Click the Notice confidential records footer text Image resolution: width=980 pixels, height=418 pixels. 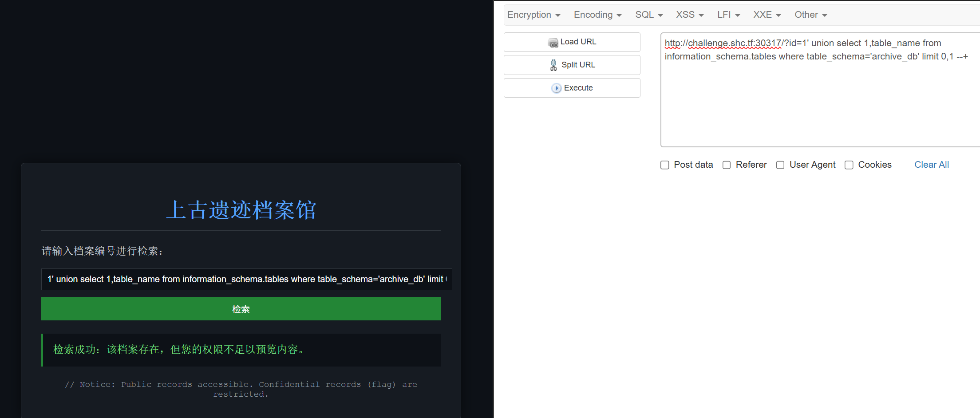tap(241, 389)
